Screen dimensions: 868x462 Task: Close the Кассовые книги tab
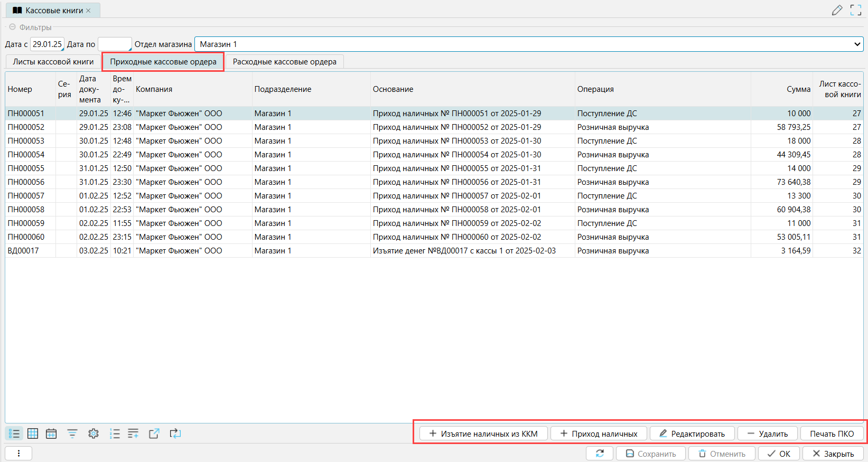88,11
